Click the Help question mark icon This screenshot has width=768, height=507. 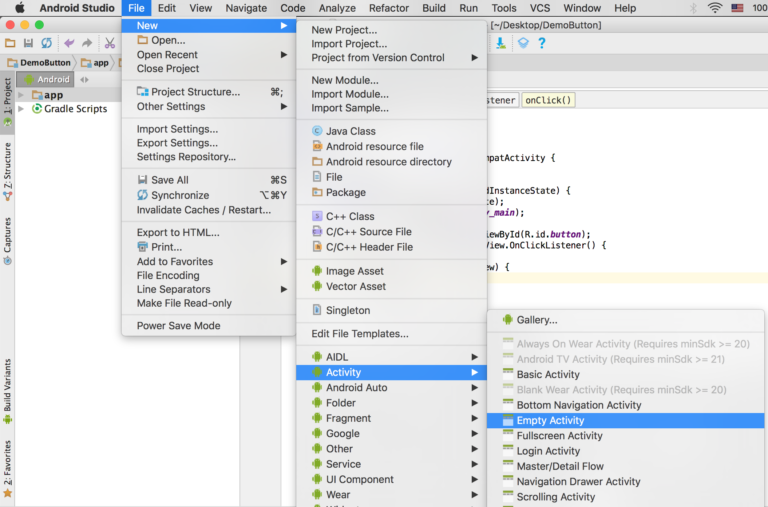[x=542, y=43]
